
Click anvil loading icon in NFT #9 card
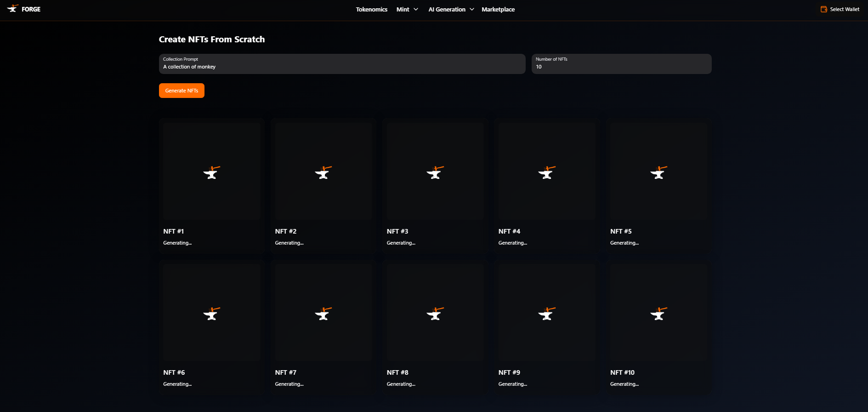click(x=547, y=314)
